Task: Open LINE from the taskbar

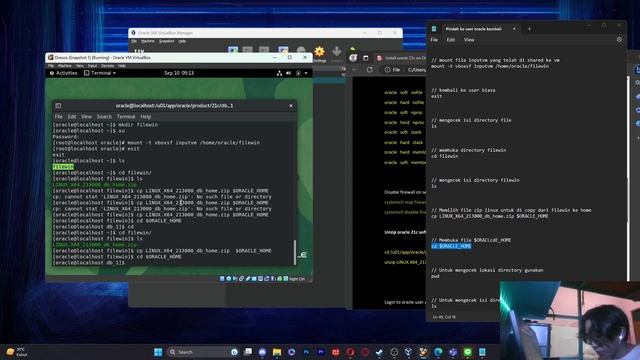Action: tap(467, 352)
